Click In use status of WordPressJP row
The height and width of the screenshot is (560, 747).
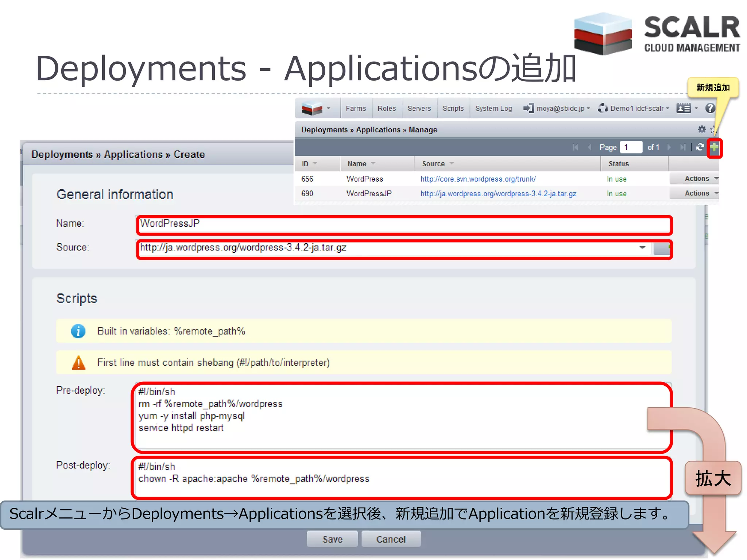616,194
